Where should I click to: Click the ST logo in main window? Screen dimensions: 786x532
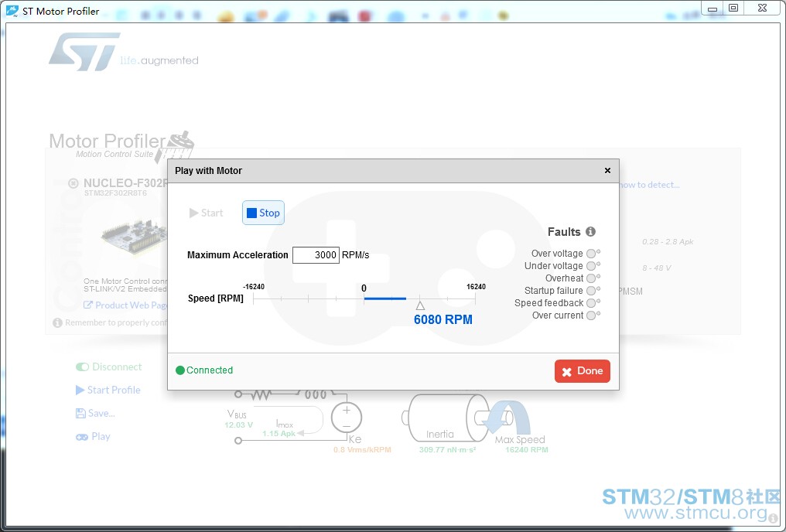[84, 52]
